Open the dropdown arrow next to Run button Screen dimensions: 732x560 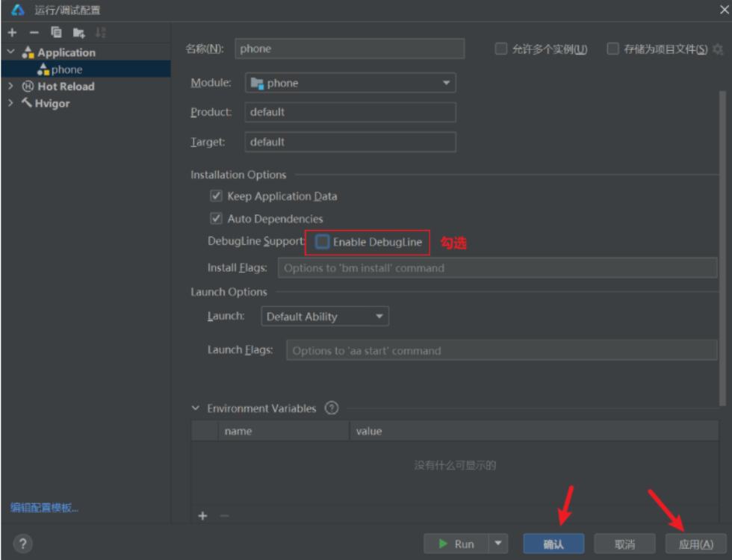(498, 544)
